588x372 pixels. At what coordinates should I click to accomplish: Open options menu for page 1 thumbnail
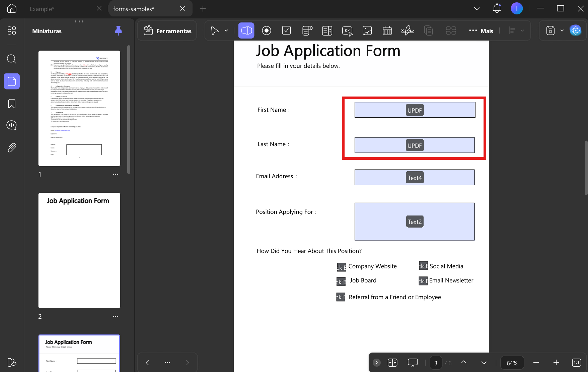(x=116, y=174)
